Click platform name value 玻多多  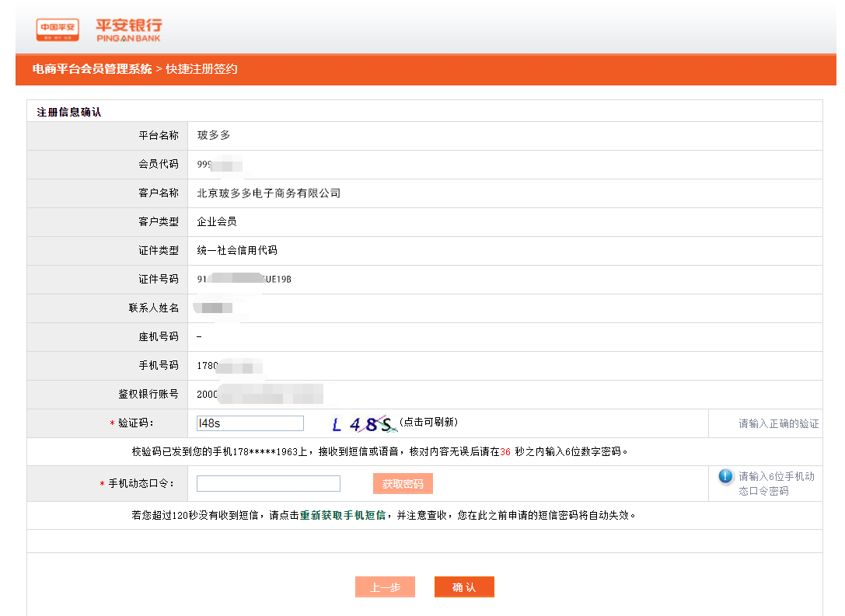(x=214, y=135)
